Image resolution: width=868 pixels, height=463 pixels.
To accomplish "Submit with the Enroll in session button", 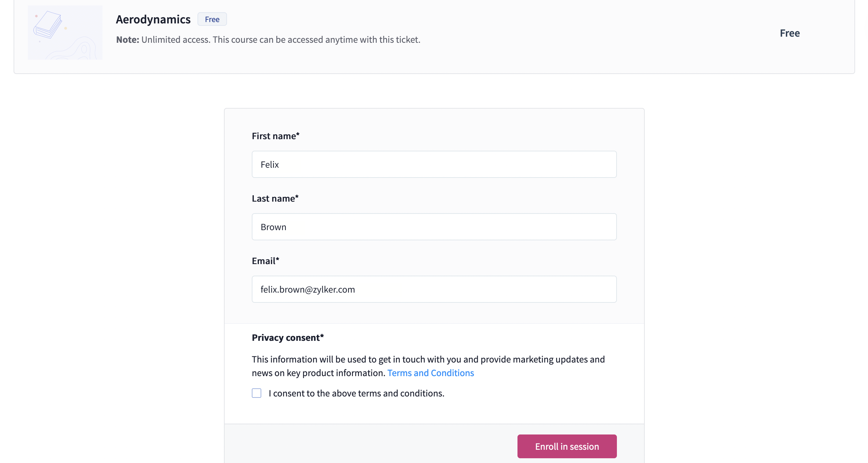I will (x=567, y=446).
